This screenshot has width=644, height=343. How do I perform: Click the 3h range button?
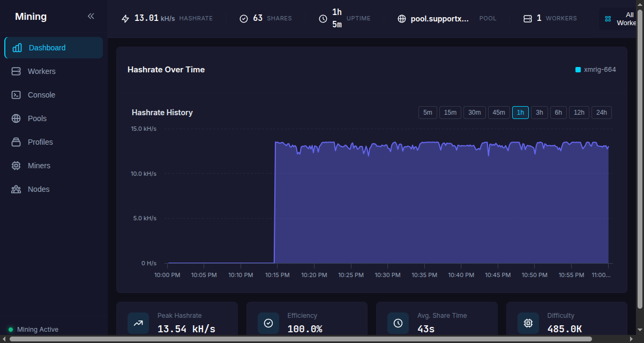pos(539,113)
